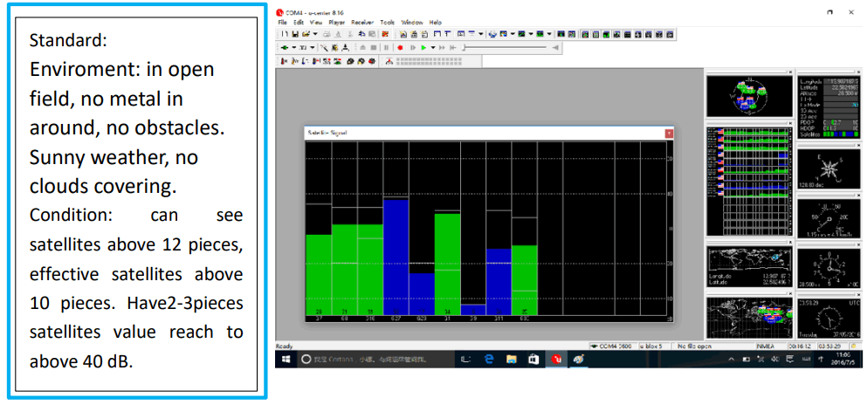Click the New file icon in toolbar

[285, 34]
